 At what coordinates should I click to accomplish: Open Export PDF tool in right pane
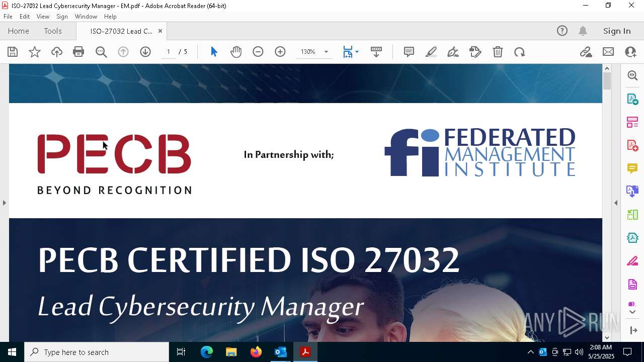(x=632, y=99)
